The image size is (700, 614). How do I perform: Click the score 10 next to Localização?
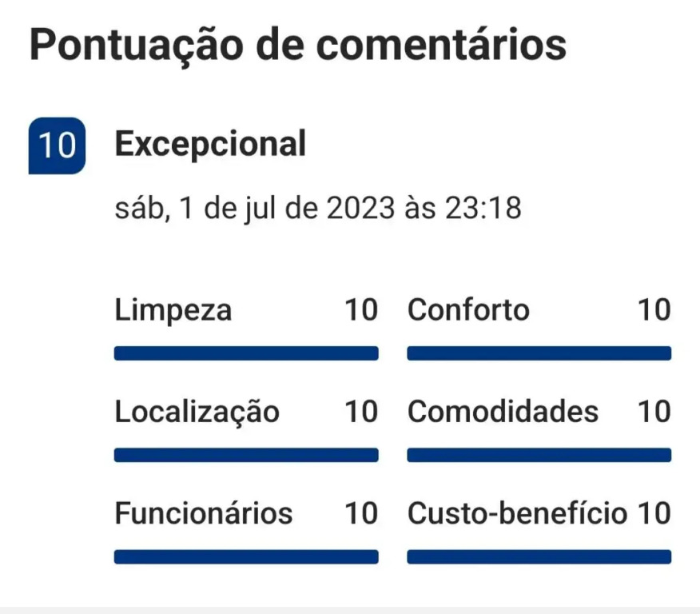point(360,412)
